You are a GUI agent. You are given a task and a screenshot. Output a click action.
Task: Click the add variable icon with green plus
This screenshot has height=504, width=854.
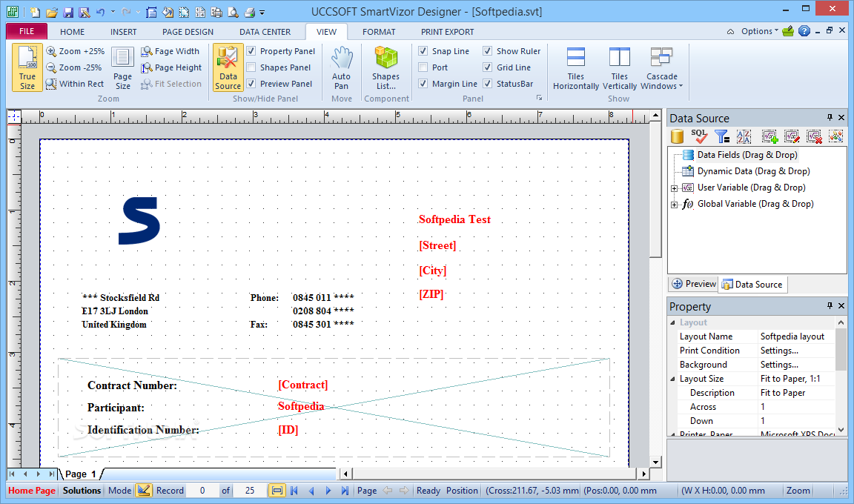click(769, 136)
